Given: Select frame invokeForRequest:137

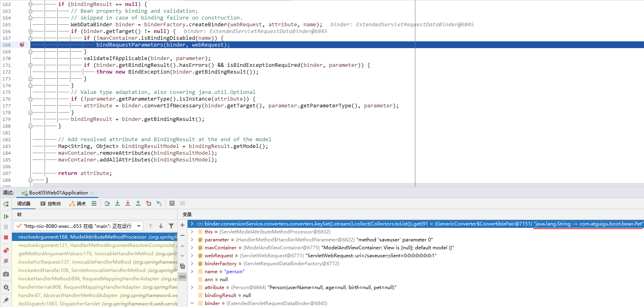Looking at the screenshot, I should [x=95, y=262].
